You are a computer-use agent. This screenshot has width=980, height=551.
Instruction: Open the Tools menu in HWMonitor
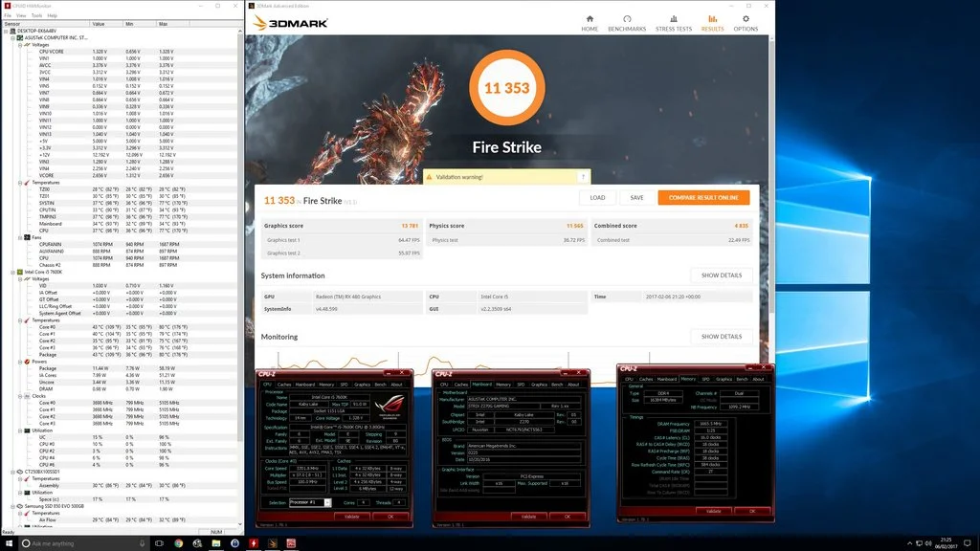(37, 15)
